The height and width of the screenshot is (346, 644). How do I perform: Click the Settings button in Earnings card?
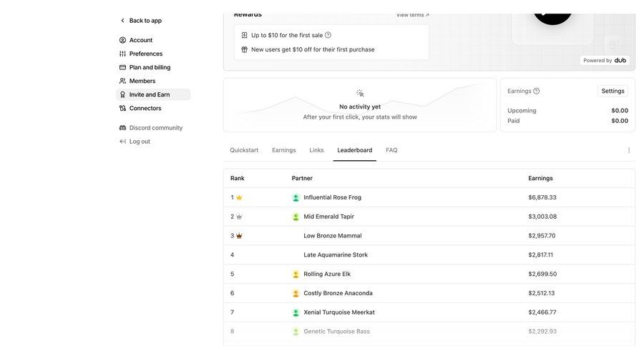pos(613,91)
